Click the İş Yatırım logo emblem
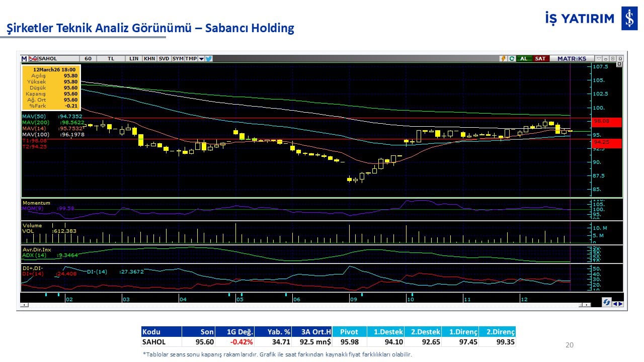Image resolution: width=644 pixels, height=362 pixels. click(x=629, y=19)
